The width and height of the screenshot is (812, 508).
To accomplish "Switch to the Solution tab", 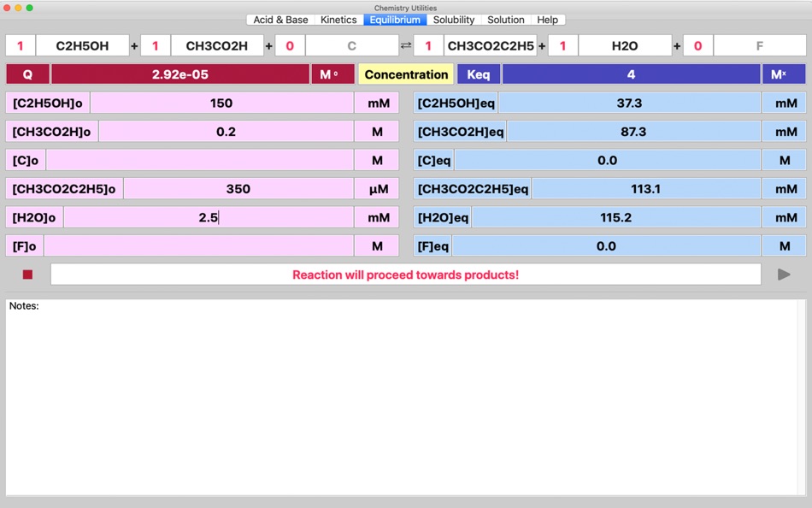I will point(505,20).
